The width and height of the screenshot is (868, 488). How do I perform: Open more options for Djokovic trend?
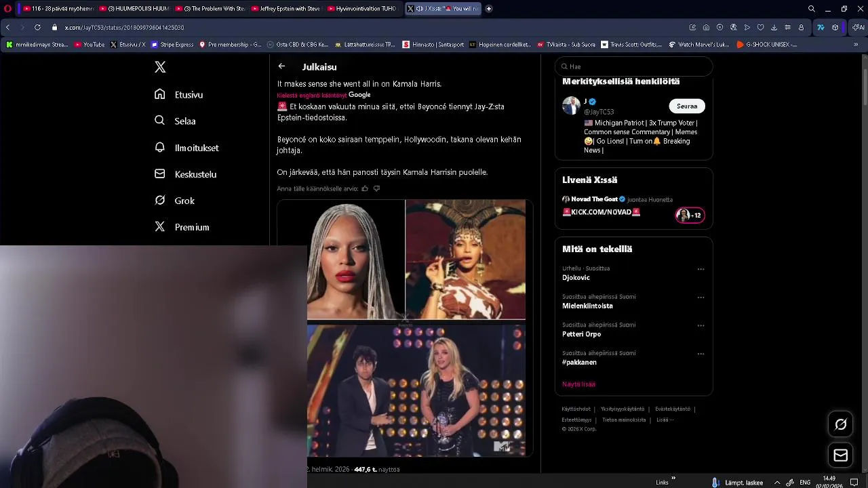tap(701, 269)
